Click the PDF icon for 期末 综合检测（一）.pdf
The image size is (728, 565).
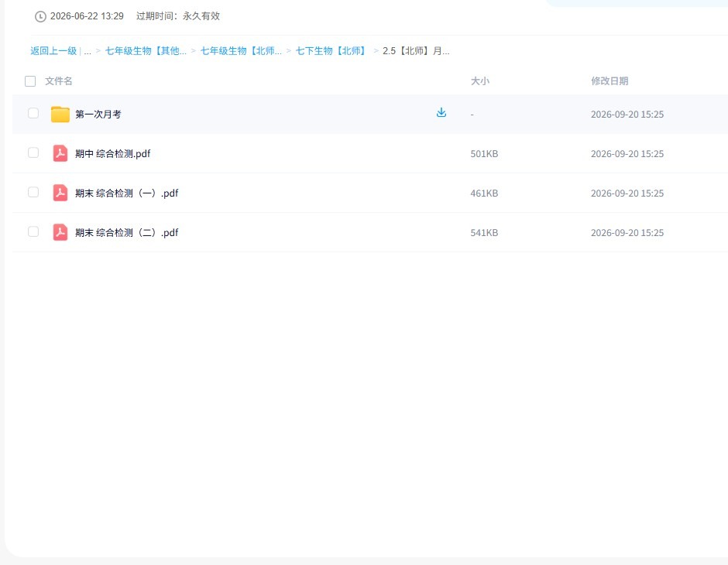click(60, 193)
